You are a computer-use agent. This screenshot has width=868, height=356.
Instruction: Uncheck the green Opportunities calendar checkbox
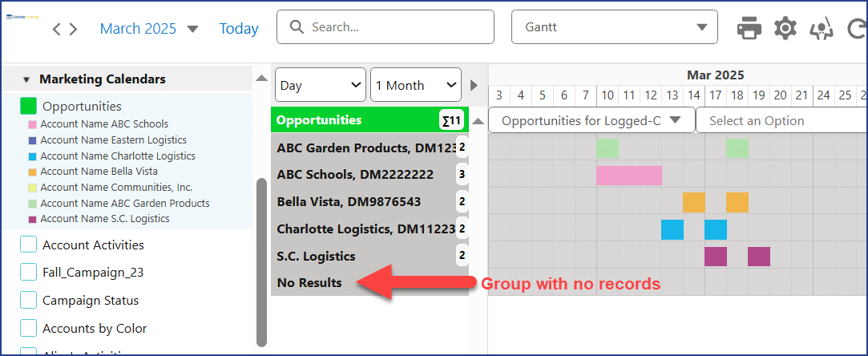(29, 106)
